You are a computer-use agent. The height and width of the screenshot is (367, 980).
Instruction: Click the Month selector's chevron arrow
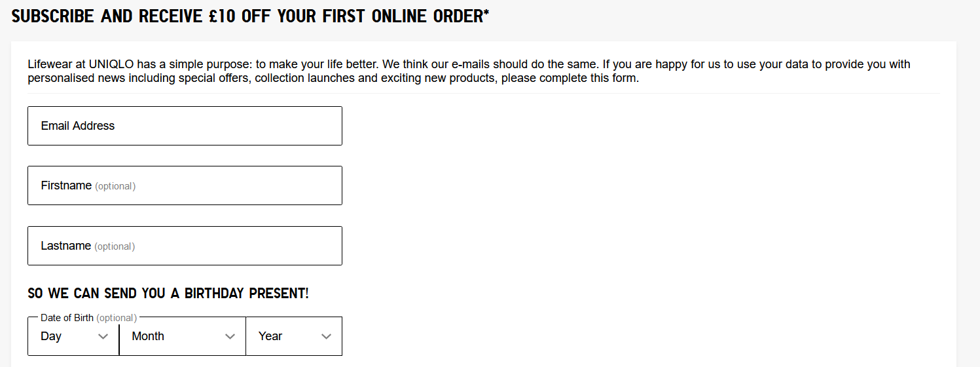click(230, 337)
